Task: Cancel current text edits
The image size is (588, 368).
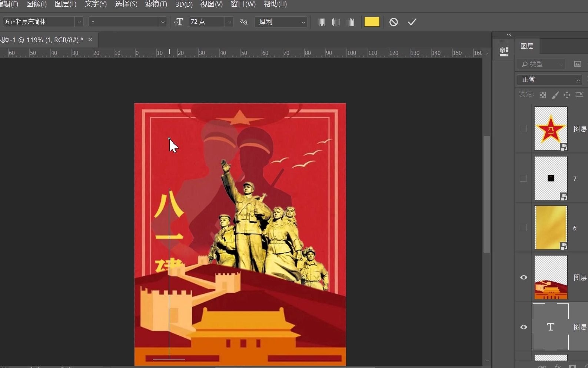Action: click(393, 22)
